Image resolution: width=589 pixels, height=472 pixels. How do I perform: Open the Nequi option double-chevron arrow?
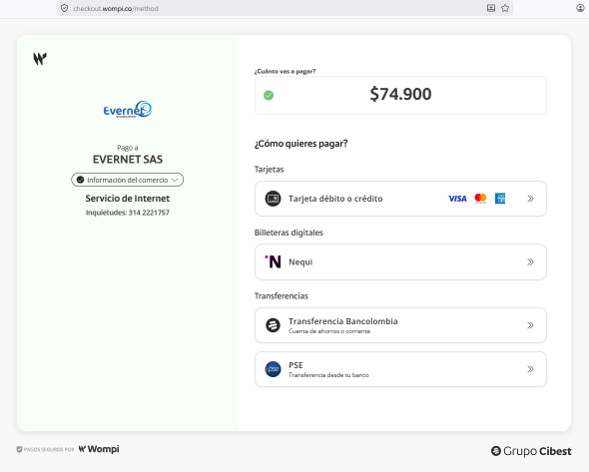click(530, 262)
